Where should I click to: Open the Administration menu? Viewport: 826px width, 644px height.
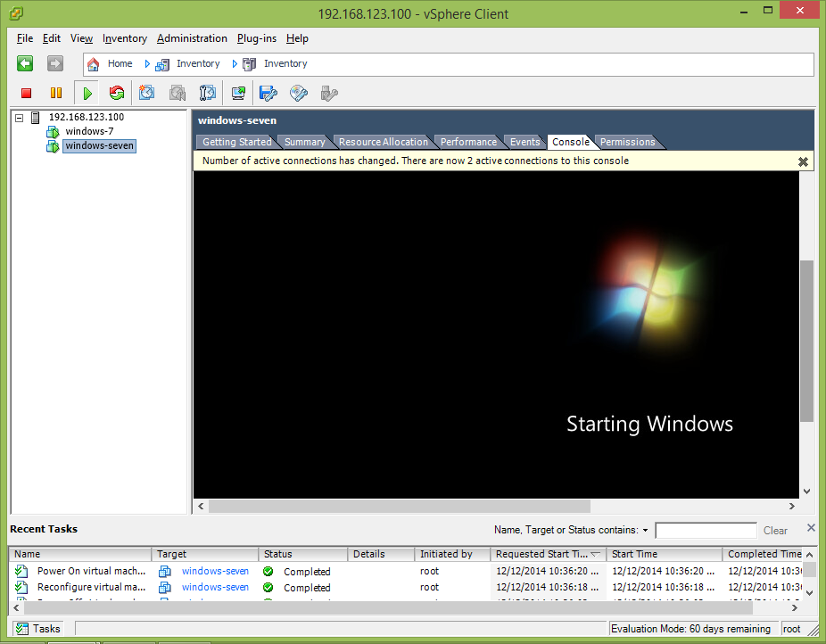pos(192,38)
